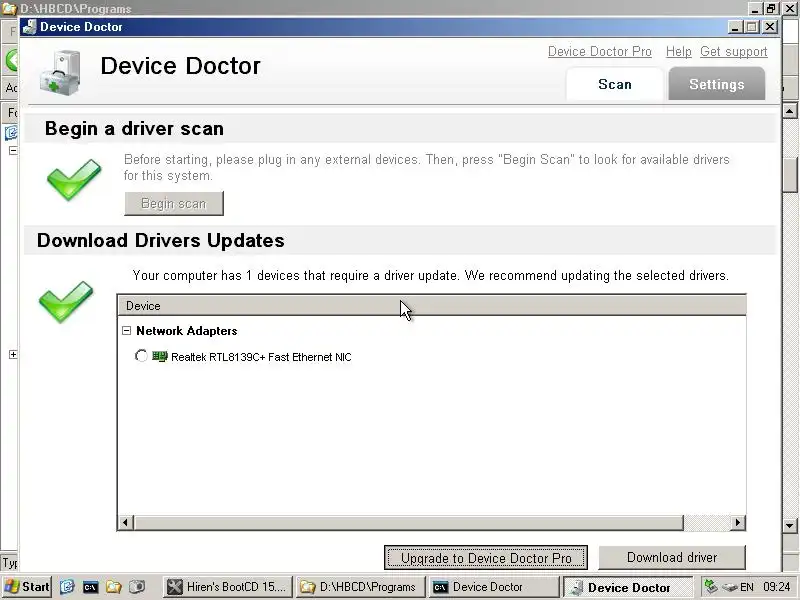Screen dimensions: 800x600
Task: Click the folder icon in the D:\HBCD\Programs title bar
Action: click(x=9, y=8)
